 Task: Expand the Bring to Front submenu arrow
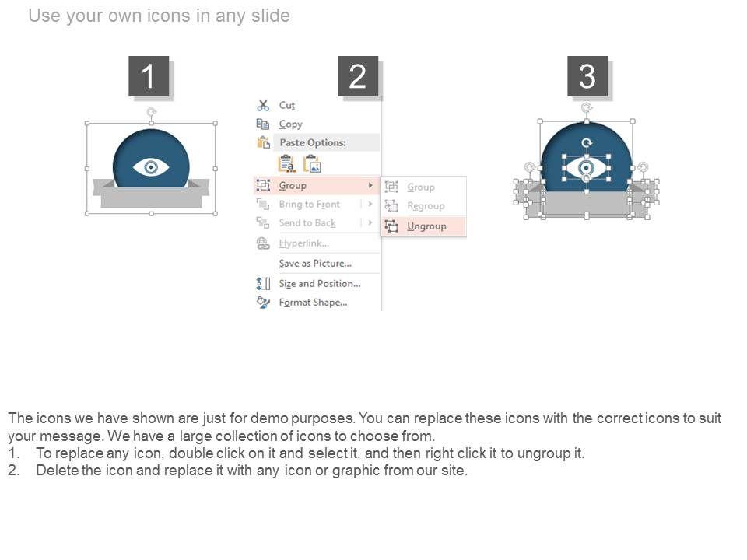tap(370, 204)
